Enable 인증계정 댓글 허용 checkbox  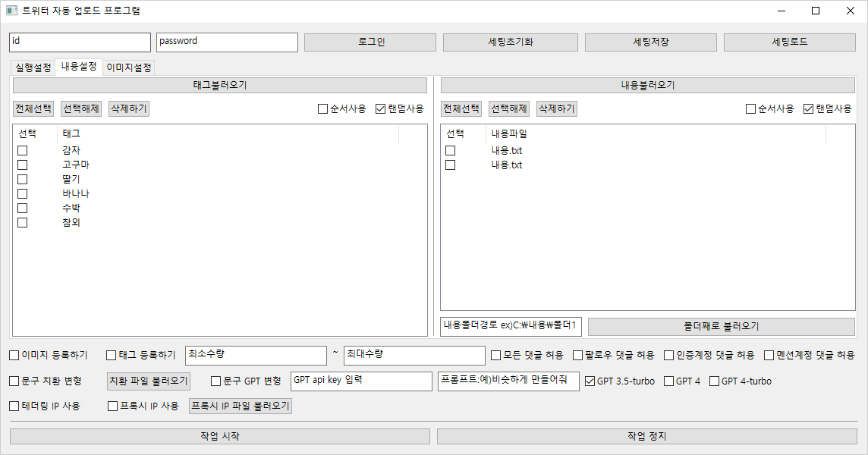click(669, 356)
